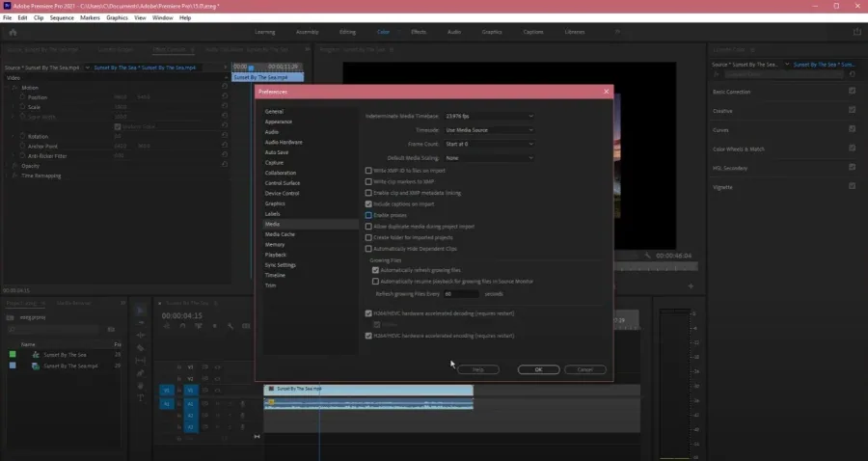The height and width of the screenshot is (461, 868).
Task: Select the Type tool
Action: 140,398
